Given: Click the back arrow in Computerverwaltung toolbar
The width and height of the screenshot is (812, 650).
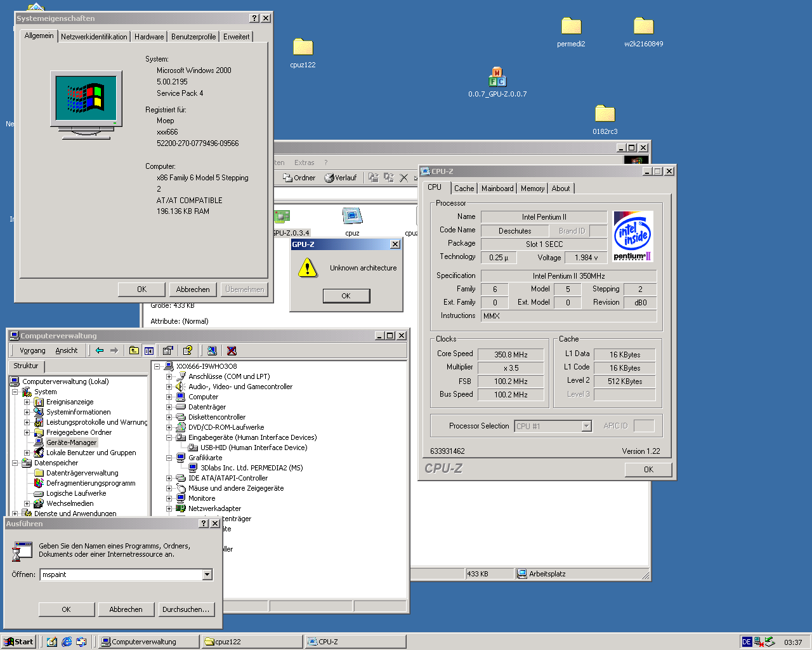Looking at the screenshot, I should pos(100,350).
